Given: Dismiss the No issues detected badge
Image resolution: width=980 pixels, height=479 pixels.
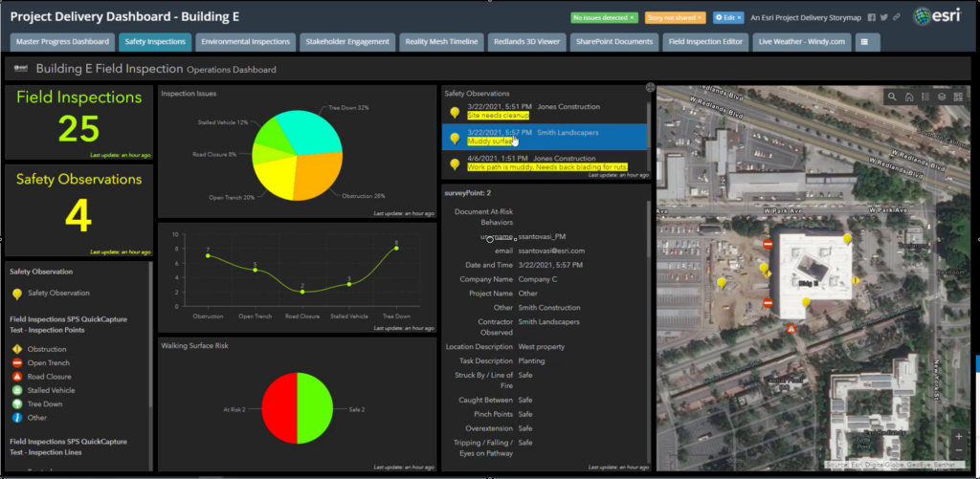Looking at the screenshot, I should click(x=632, y=17).
